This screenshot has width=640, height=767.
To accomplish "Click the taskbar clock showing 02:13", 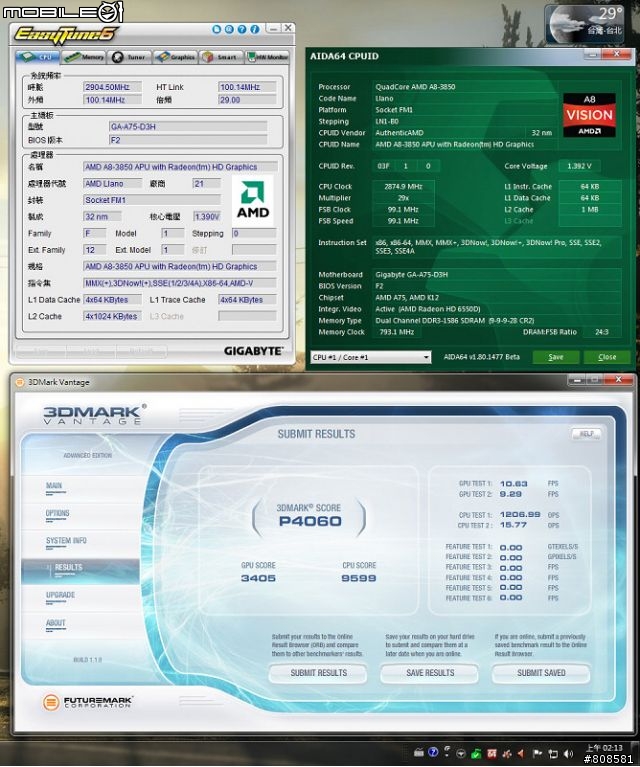I will pyautogui.click(x=604, y=748).
